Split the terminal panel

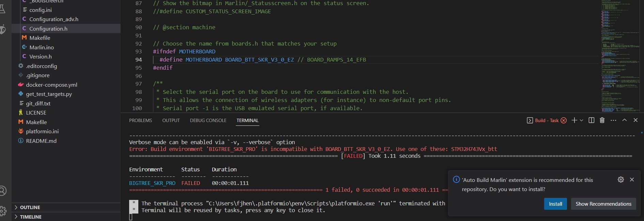pyautogui.click(x=592, y=120)
